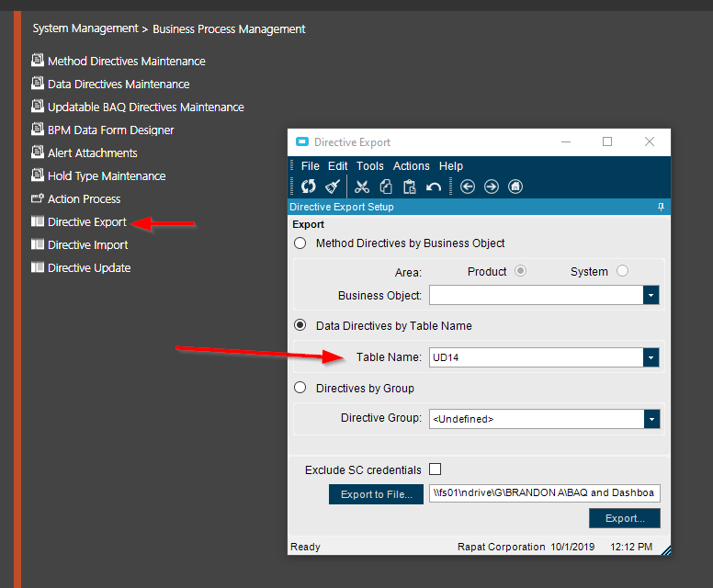The width and height of the screenshot is (713, 588).
Task: Click the Paste clipboard icon
Action: click(409, 187)
